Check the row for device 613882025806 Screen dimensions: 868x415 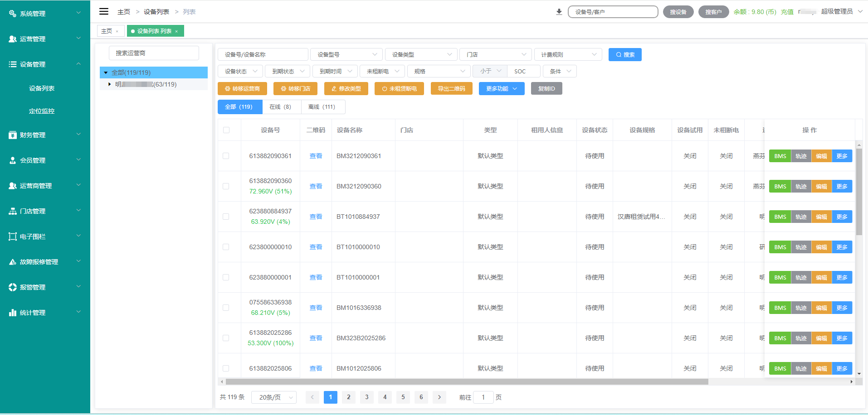226,368
